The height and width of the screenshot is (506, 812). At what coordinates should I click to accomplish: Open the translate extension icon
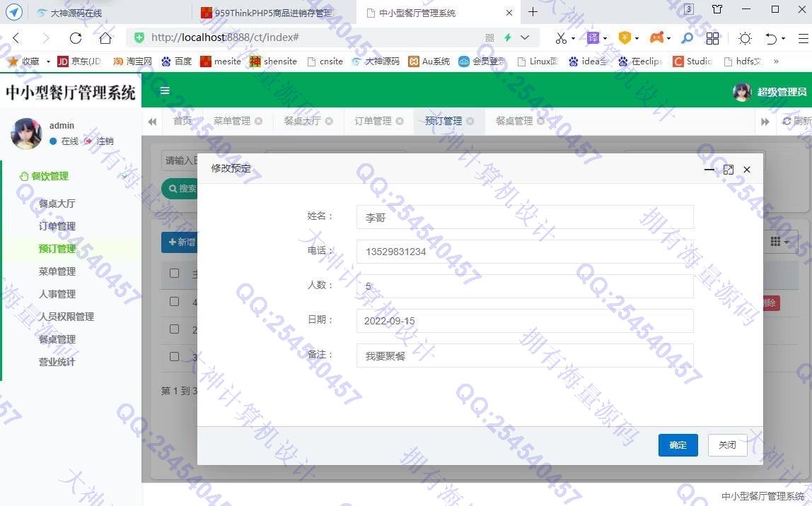[593, 37]
